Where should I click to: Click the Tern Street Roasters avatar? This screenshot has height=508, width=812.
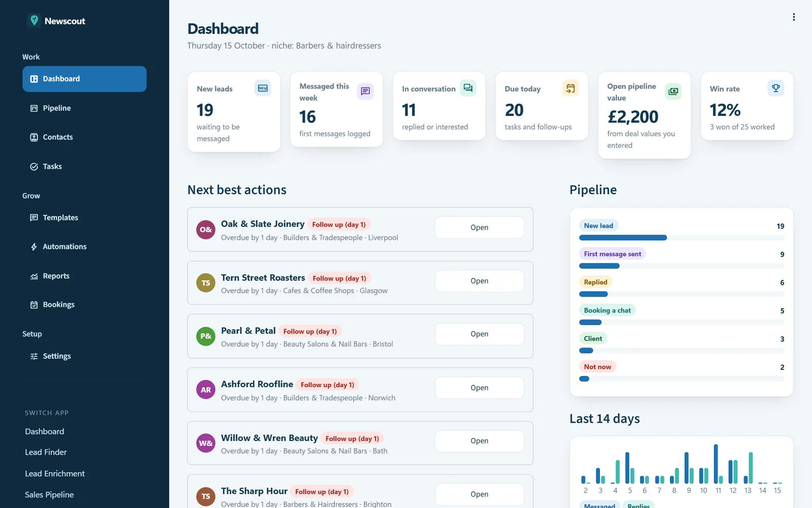coord(206,283)
